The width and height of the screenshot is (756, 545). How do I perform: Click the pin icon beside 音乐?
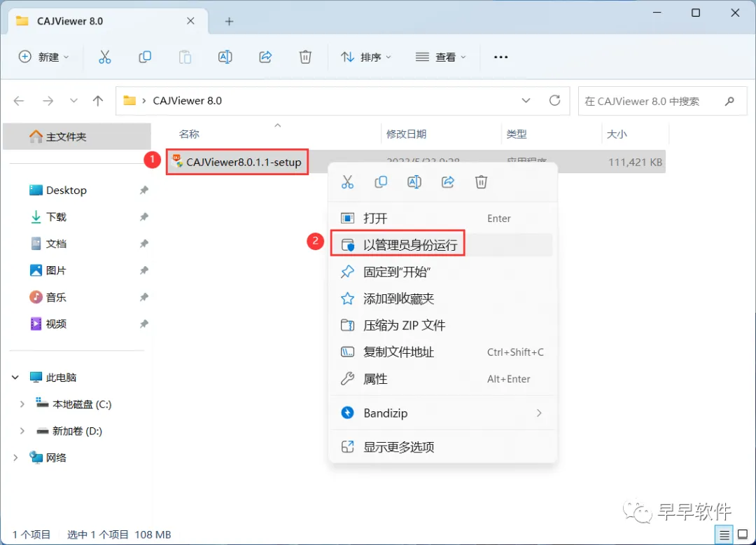point(143,297)
